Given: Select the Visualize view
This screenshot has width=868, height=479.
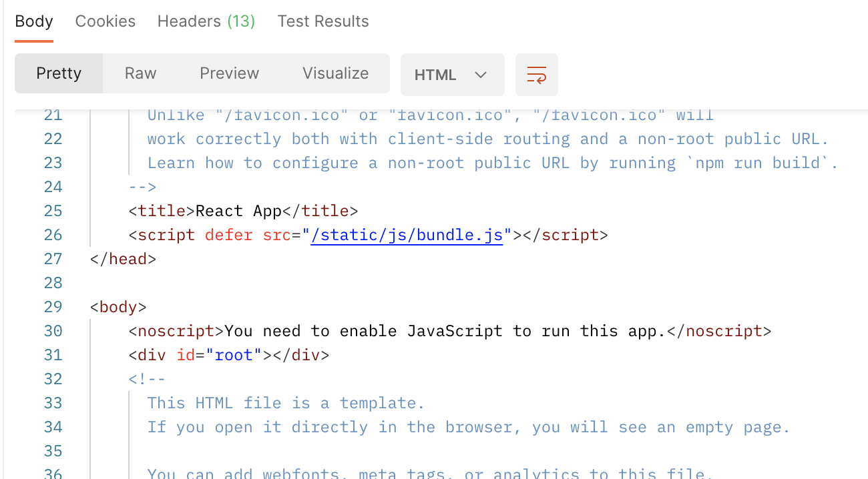Looking at the screenshot, I should click(335, 73).
